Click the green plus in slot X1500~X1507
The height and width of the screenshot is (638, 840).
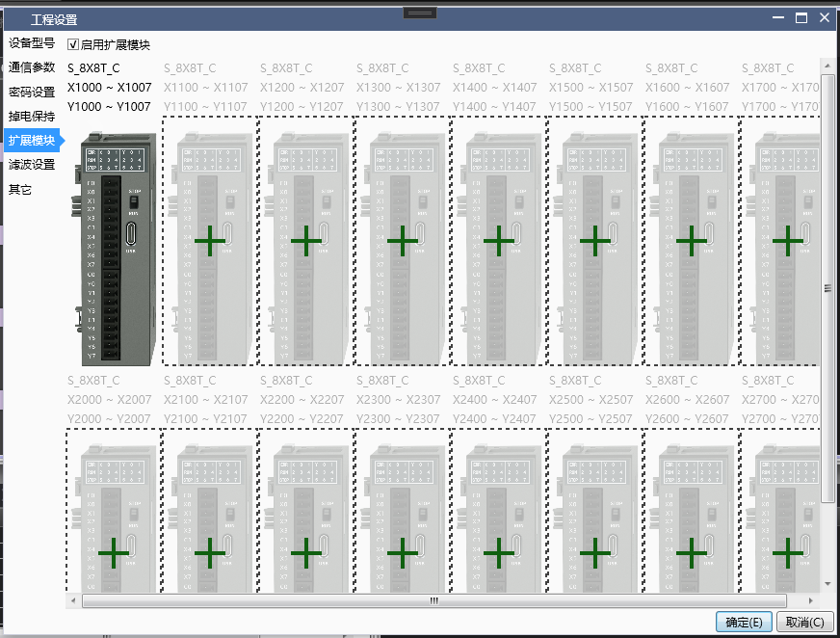594,242
